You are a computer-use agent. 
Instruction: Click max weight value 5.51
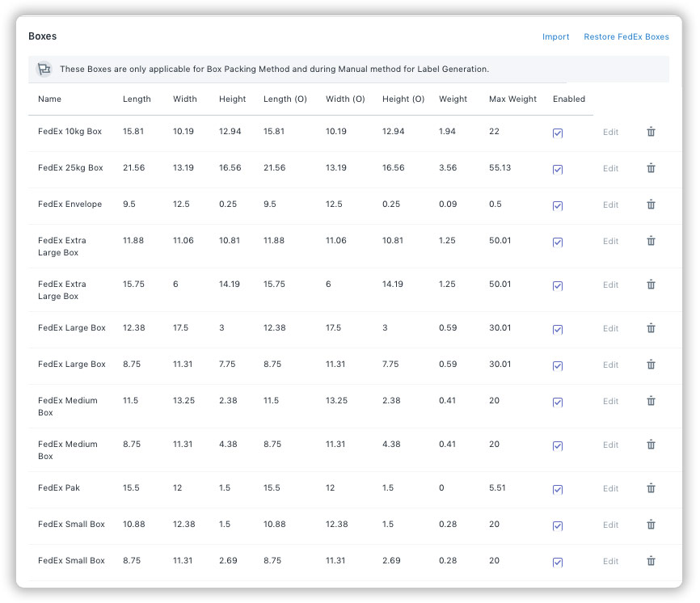[497, 488]
